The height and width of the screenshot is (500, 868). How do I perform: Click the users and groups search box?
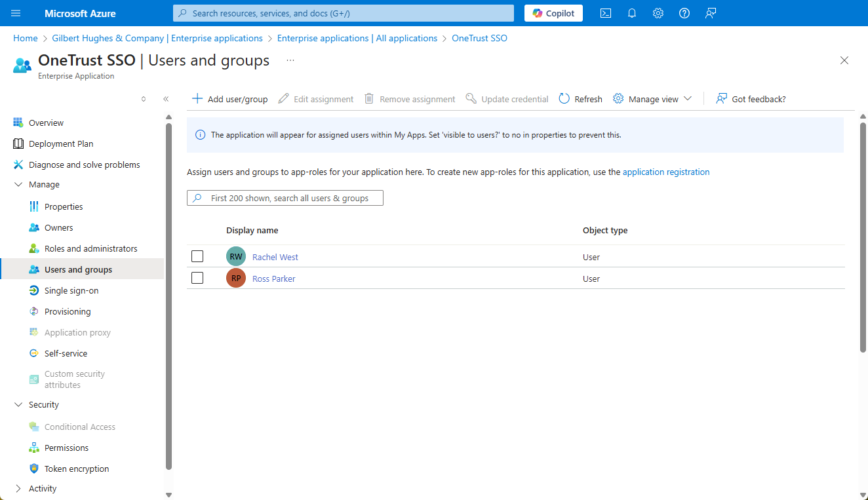click(285, 197)
